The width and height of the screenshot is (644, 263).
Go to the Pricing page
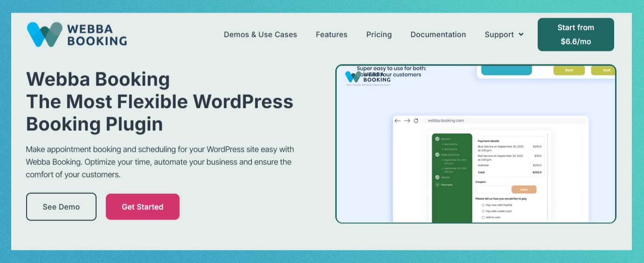click(x=379, y=35)
